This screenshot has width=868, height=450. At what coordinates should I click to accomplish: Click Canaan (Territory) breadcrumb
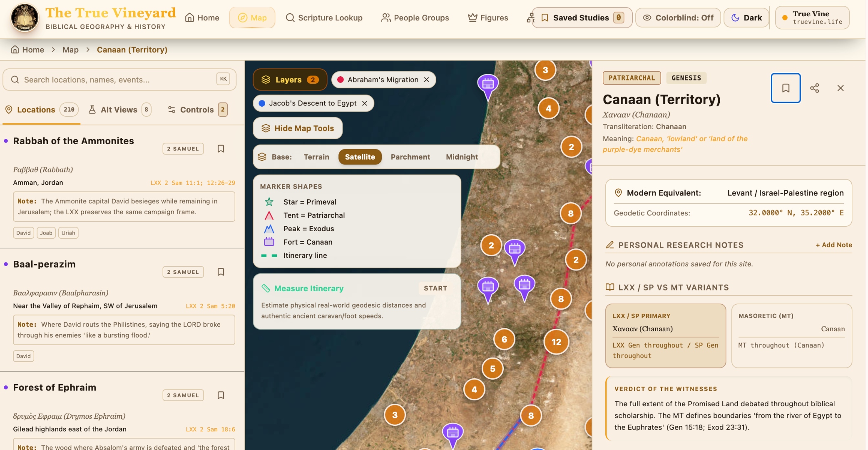[132, 50]
